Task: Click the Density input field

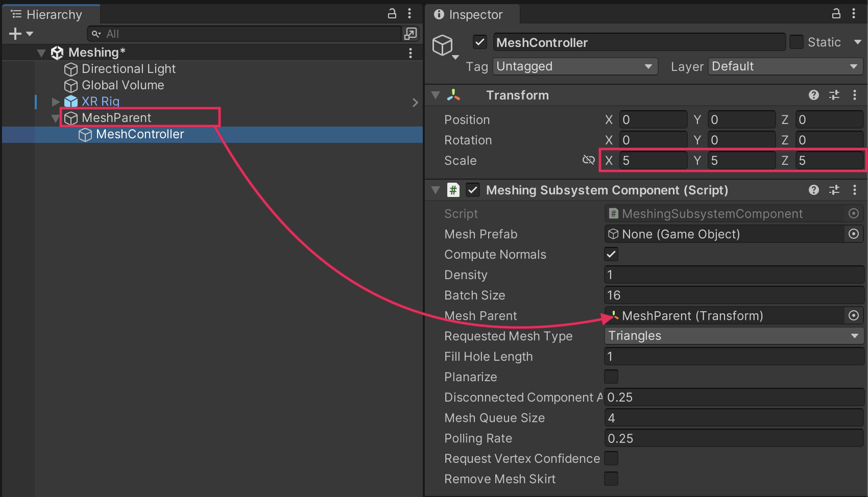Action: [x=733, y=275]
